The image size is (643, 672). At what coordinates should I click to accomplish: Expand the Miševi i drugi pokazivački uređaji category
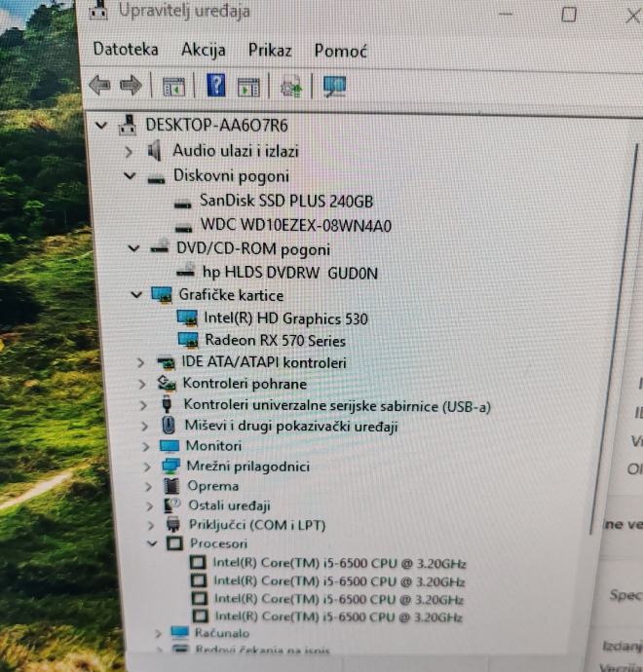[x=145, y=426]
